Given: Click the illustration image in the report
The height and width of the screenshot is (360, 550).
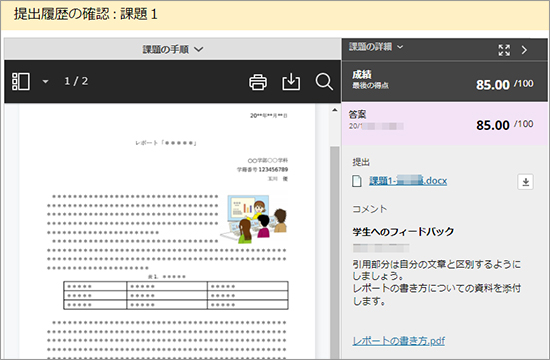Looking at the screenshot, I should [253, 219].
